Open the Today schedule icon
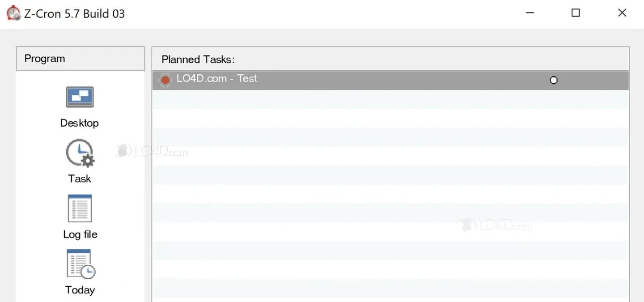The width and height of the screenshot is (644, 302). [x=80, y=264]
